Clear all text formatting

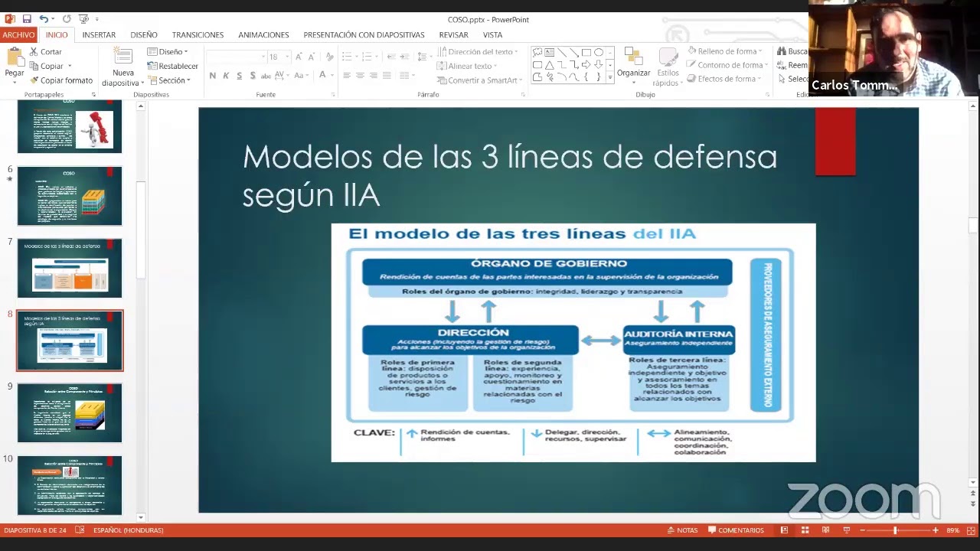(330, 57)
